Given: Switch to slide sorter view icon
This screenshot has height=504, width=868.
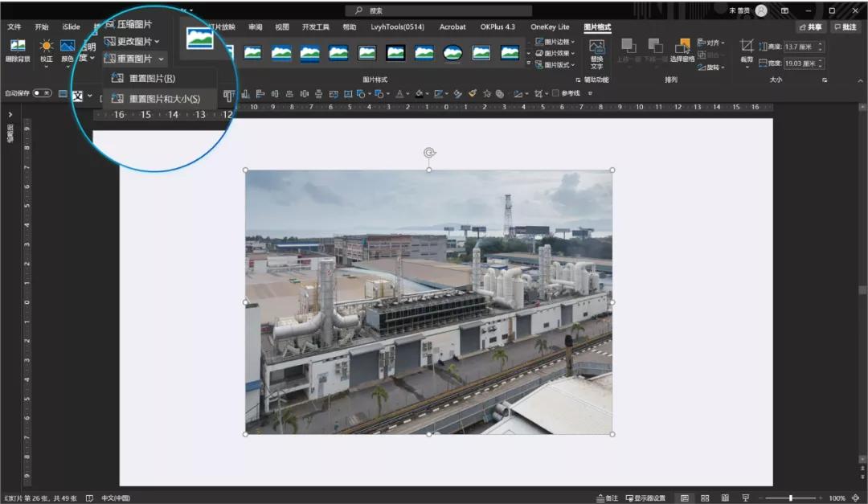Looking at the screenshot, I should tap(705, 498).
